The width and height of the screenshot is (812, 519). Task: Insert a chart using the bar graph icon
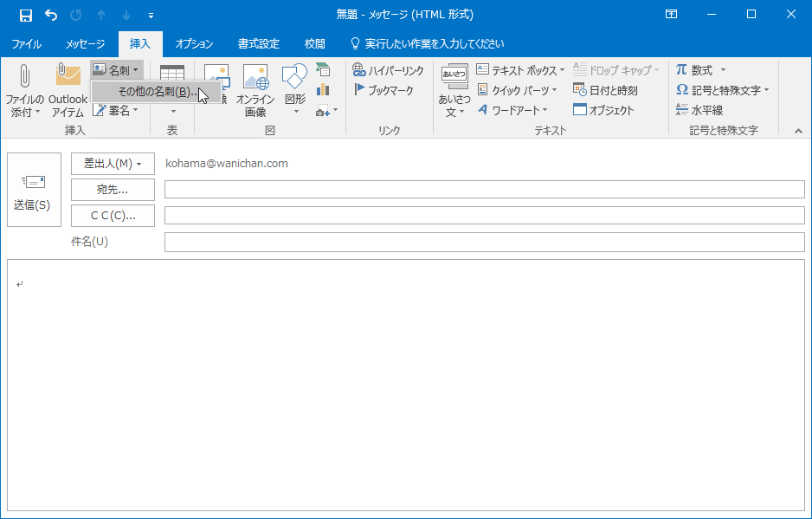coord(323,90)
